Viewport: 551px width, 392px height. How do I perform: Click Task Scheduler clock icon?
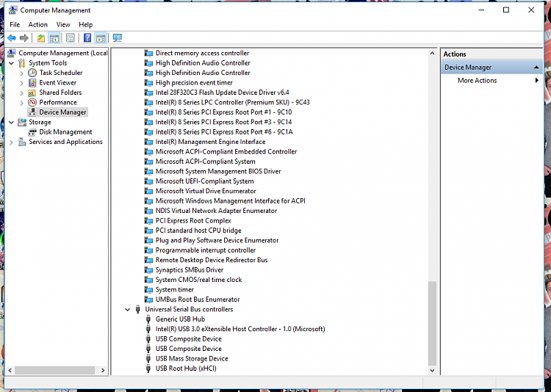tap(32, 73)
